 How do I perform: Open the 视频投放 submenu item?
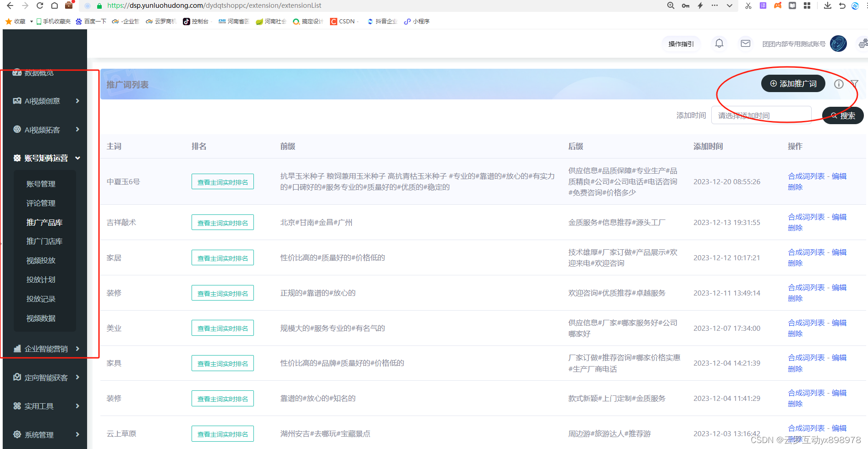(x=41, y=260)
